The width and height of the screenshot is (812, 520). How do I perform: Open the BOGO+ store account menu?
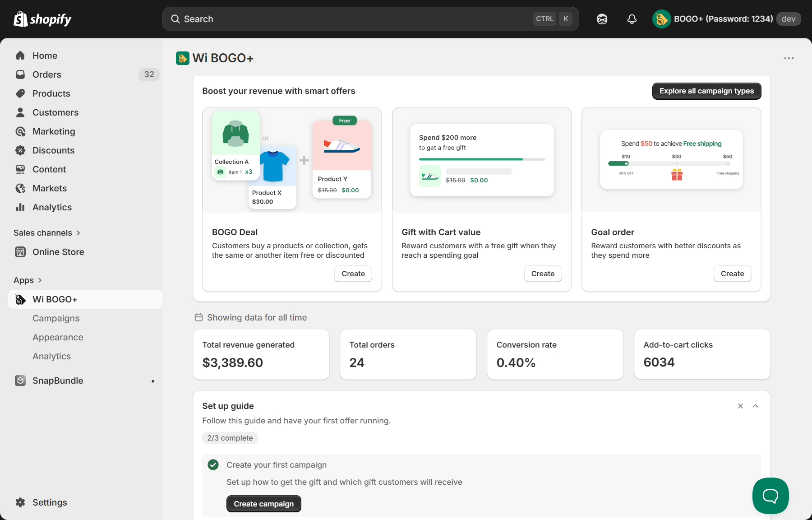(x=726, y=19)
